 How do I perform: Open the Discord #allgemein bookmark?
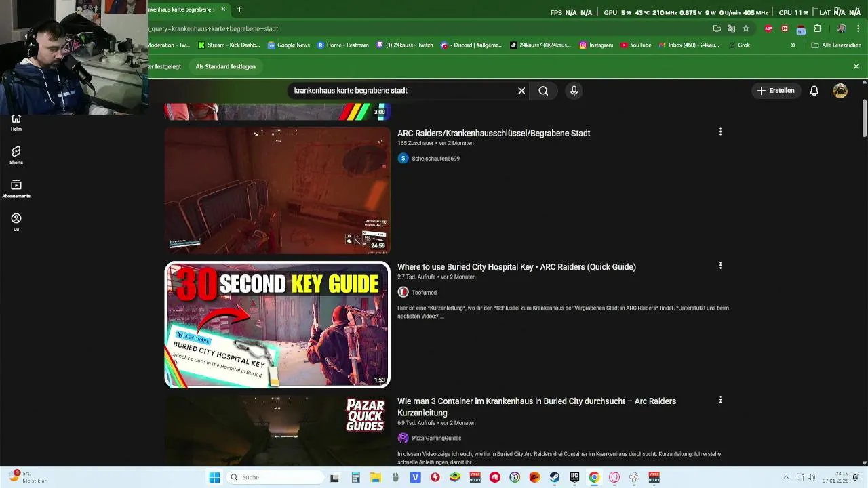pos(472,45)
